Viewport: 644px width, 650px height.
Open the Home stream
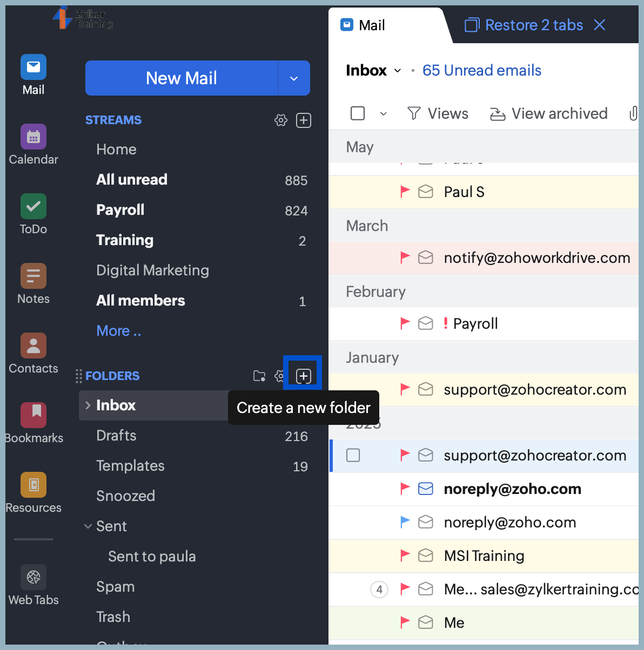click(116, 150)
